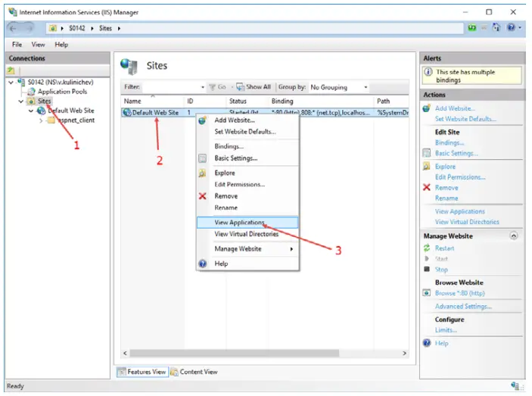Viewport: 532px width, 396px height.
Task: Click the home icon in top toolbar
Action: pyautogui.click(x=496, y=27)
